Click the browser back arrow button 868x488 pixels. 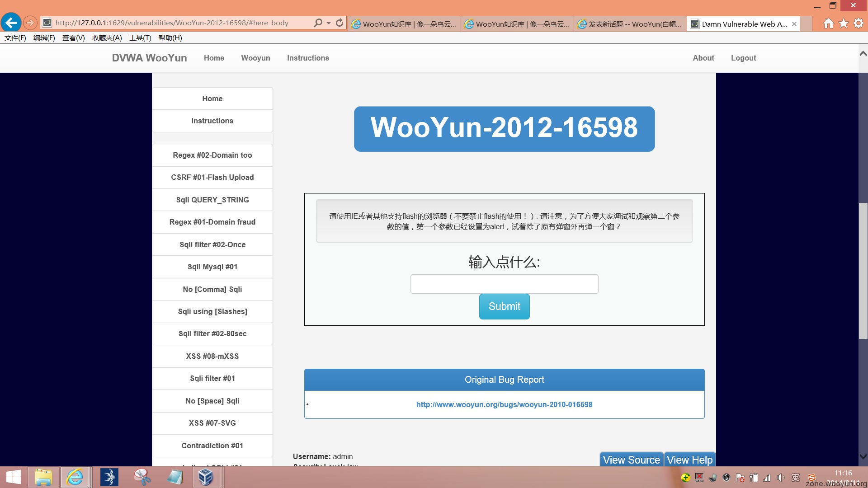[11, 23]
